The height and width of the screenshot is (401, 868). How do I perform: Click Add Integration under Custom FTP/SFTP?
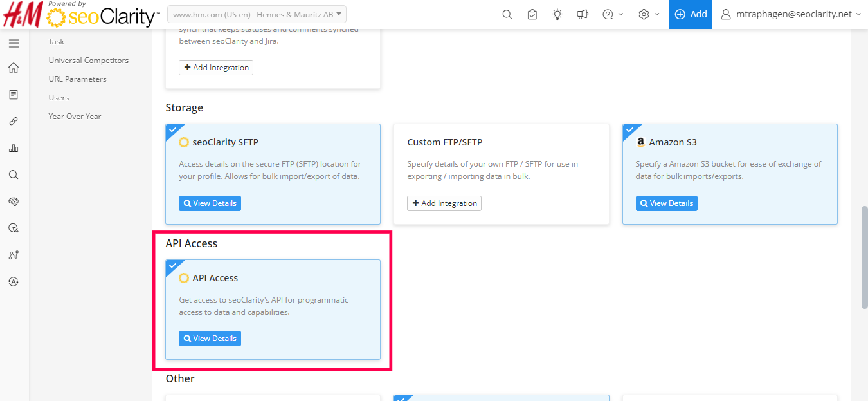(444, 203)
